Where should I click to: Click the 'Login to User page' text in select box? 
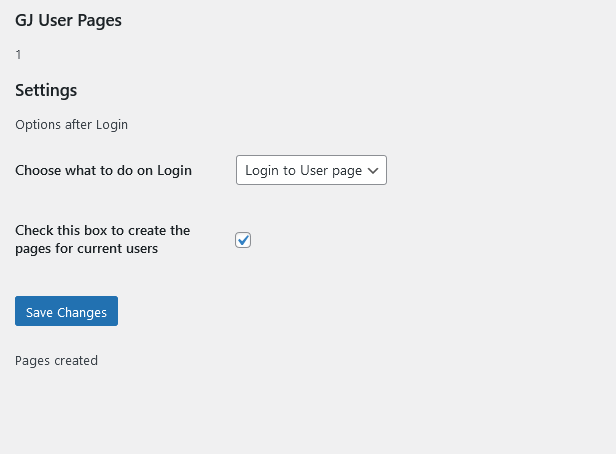[x=303, y=170]
